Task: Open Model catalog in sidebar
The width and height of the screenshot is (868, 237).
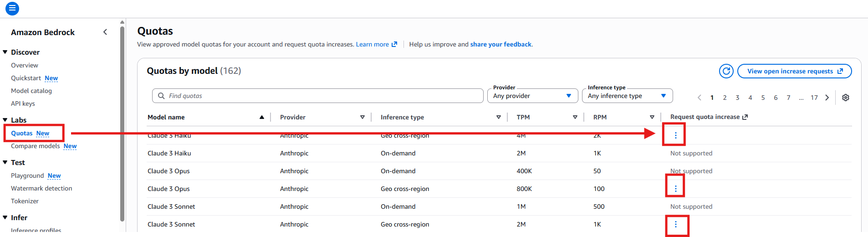Action: coord(31,91)
